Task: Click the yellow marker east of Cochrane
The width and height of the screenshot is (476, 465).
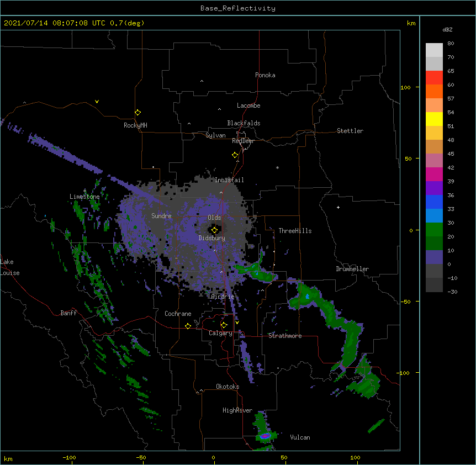Action: pos(188,326)
